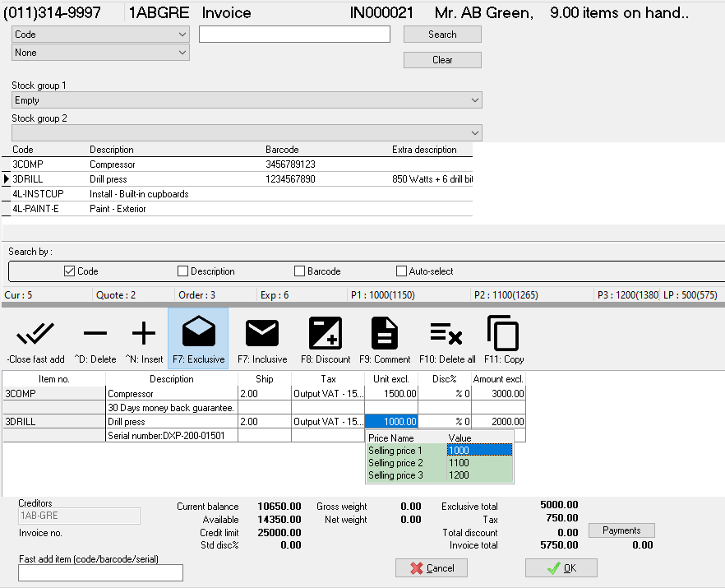Select the F7 Exclusive open envelope icon
This screenshot has width=725, height=588.
198,333
